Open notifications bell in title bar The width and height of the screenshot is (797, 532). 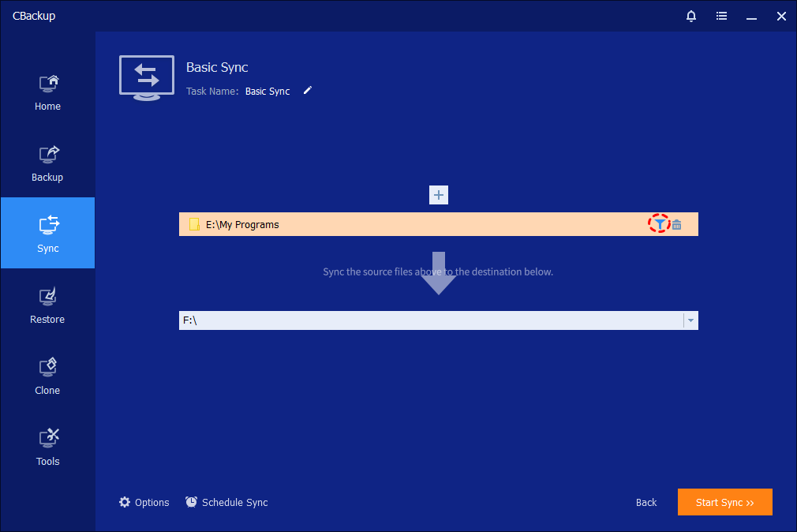tap(691, 16)
